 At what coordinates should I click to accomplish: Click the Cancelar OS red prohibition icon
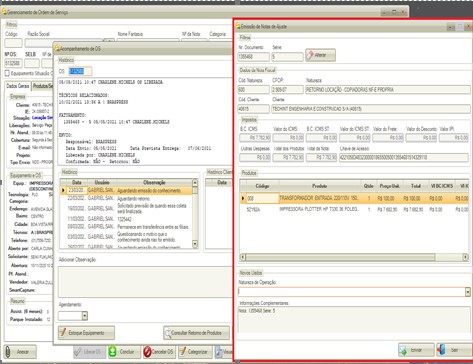(x=147, y=352)
